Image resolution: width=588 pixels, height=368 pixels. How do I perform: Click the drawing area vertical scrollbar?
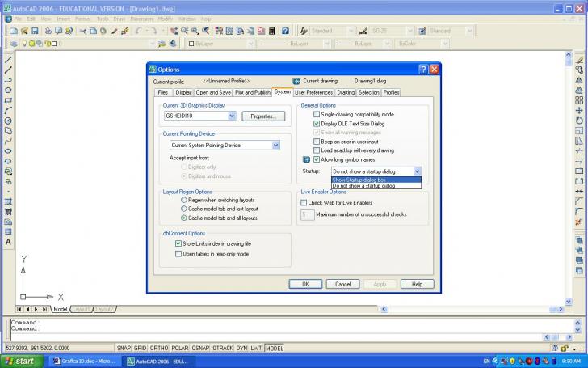click(569, 178)
